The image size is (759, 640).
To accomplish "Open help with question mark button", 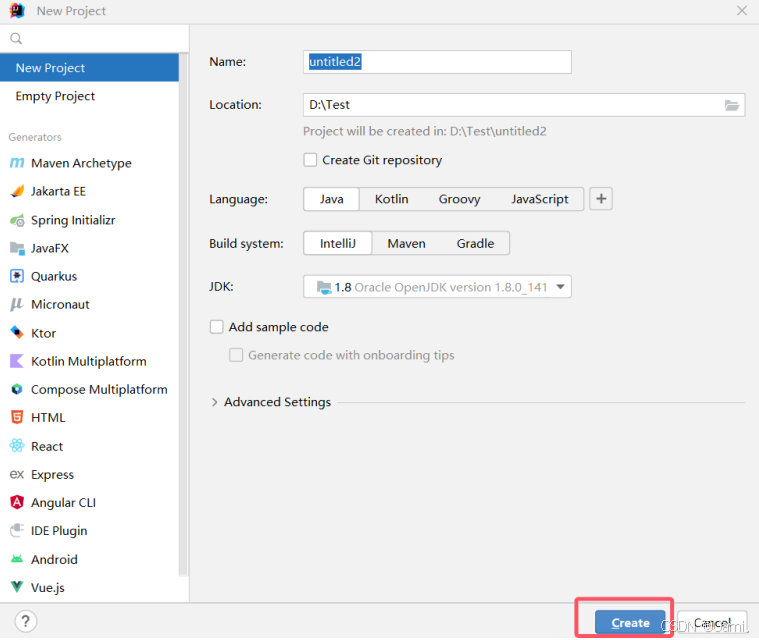I will 26,621.
